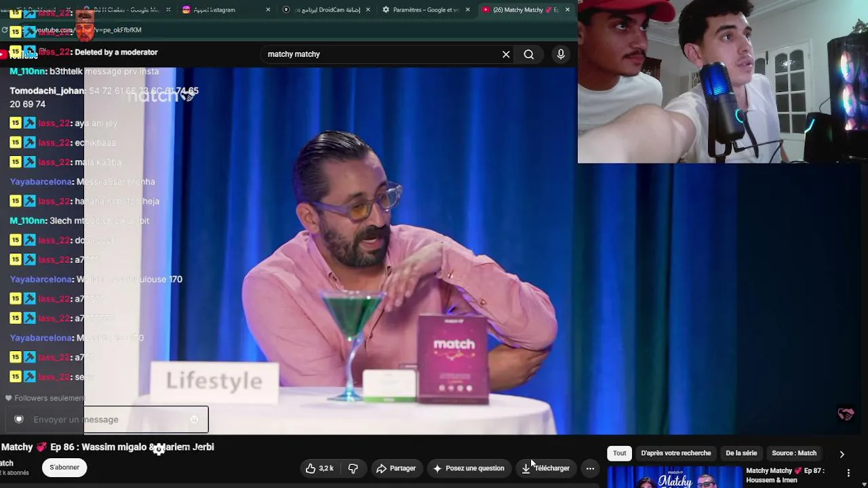Close the Paramètres – Google browser tab
Image resolution: width=868 pixels, height=488 pixels.
click(467, 10)
